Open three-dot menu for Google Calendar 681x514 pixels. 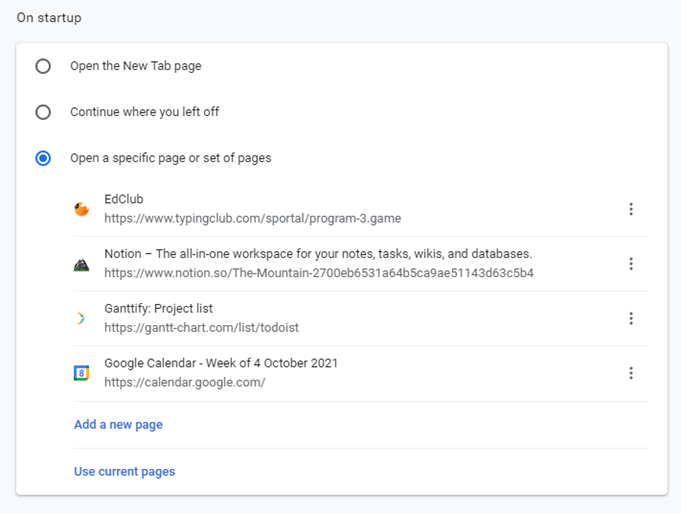click(631, 373)
